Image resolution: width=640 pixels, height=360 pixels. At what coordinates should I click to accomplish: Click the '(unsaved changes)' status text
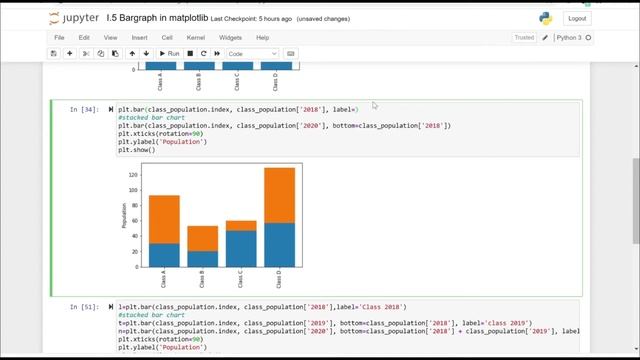[323, 19]
